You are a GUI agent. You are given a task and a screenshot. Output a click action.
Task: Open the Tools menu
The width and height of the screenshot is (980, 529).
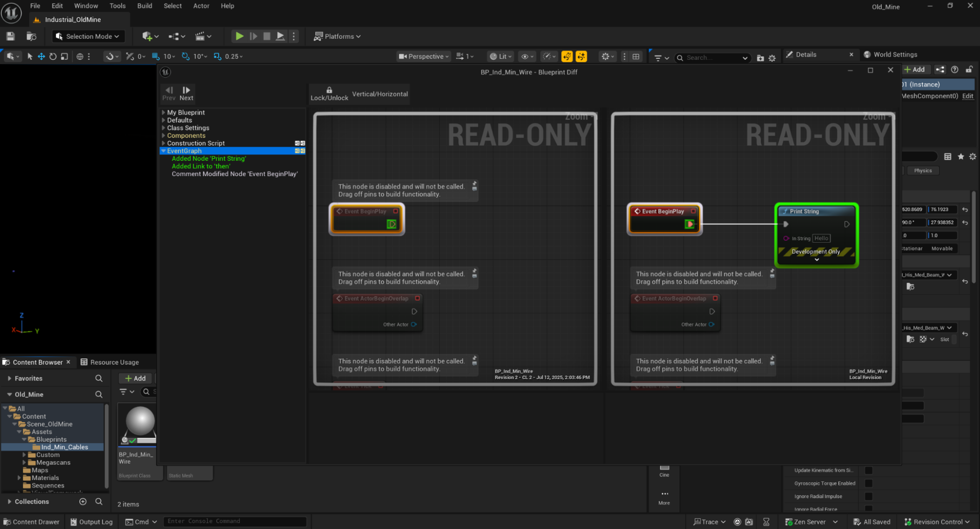coord(117,6)
